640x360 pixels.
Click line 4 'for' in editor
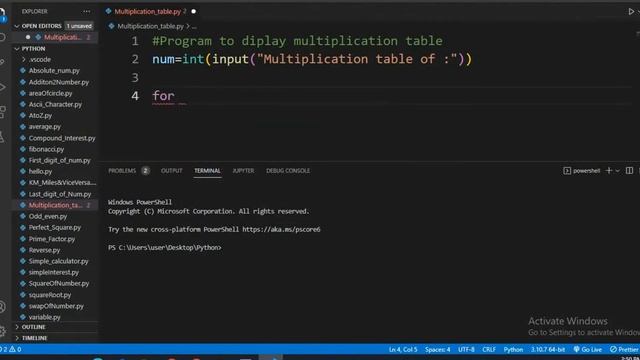[163, 96]
